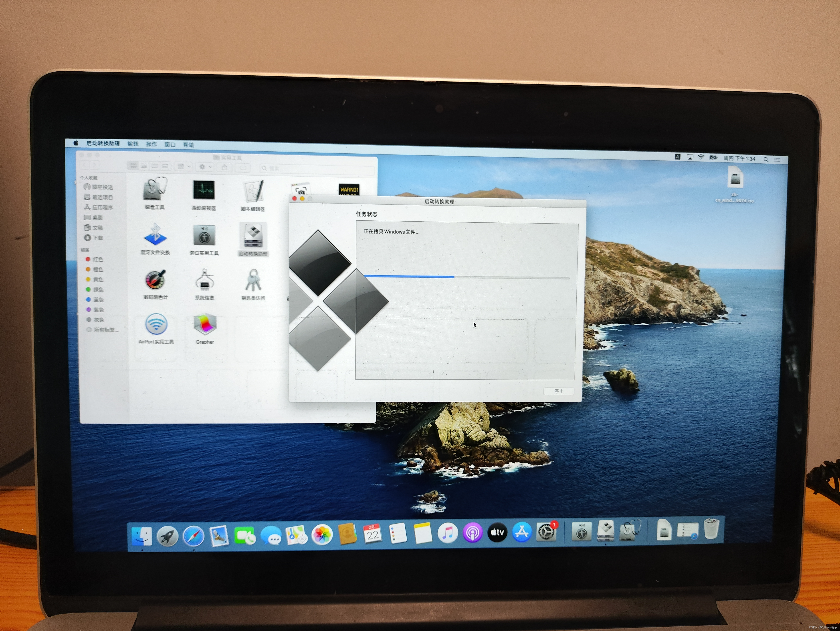Open Notification Center icon in menu bar
This screenshot has width=840, height=631.
pos(777,160)
